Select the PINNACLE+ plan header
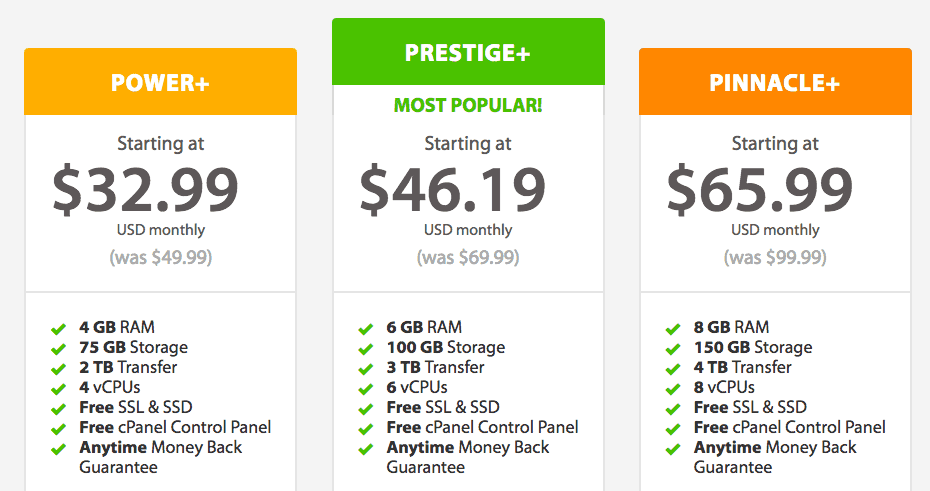The height and width of the screenshot is (491, 930). (775, 83)
